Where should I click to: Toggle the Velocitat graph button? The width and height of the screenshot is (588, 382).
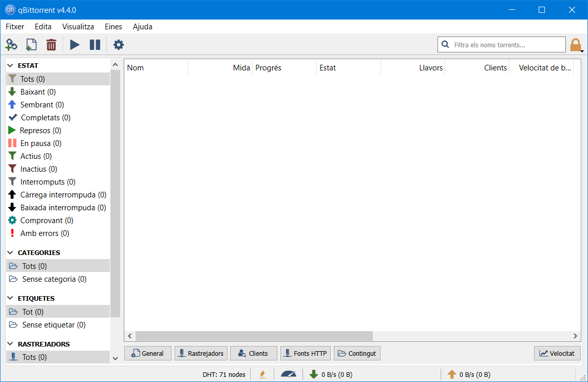coord(557,353)
